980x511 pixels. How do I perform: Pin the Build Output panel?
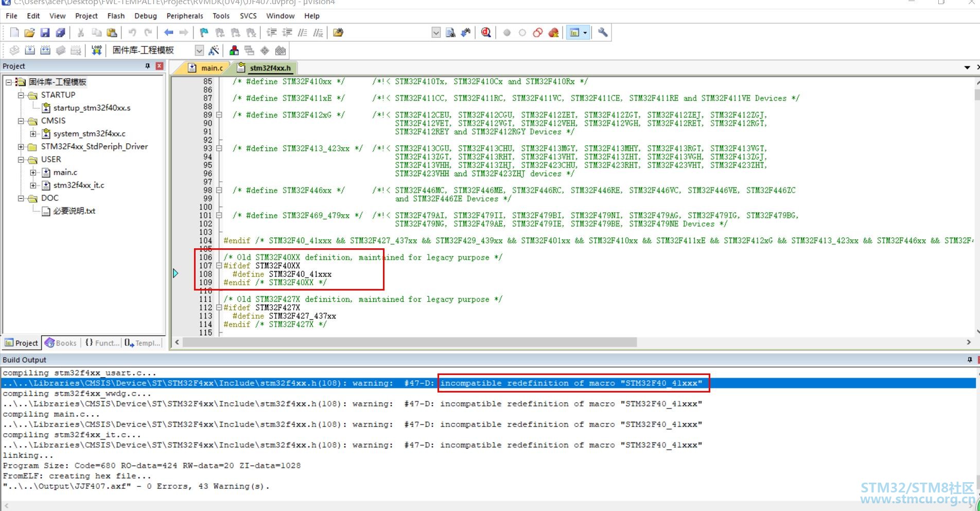970,360
